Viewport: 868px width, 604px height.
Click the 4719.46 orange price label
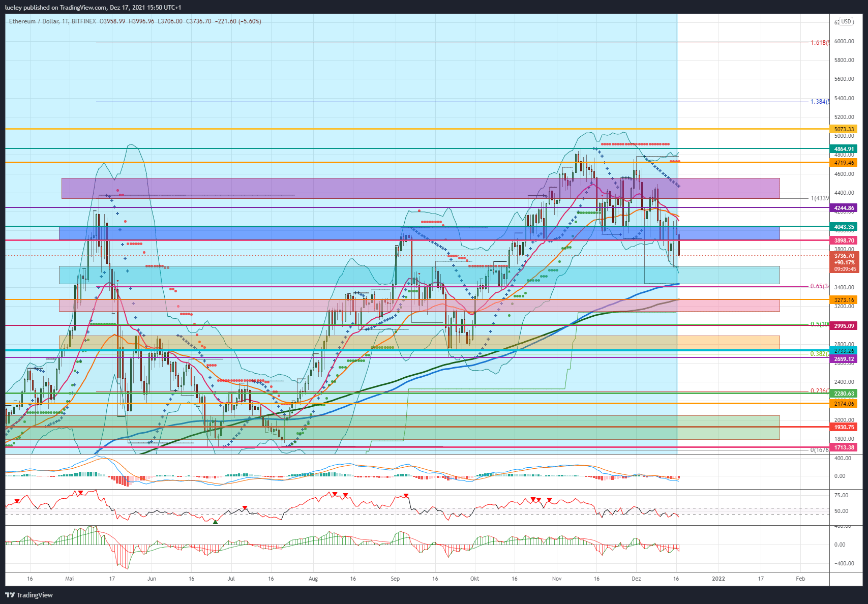click(844, 163)
